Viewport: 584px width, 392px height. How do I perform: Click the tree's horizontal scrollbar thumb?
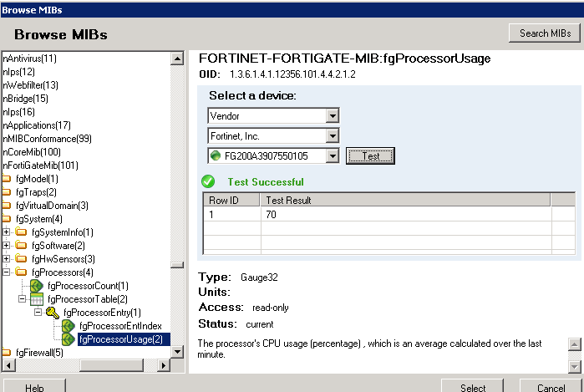point(112,365)
